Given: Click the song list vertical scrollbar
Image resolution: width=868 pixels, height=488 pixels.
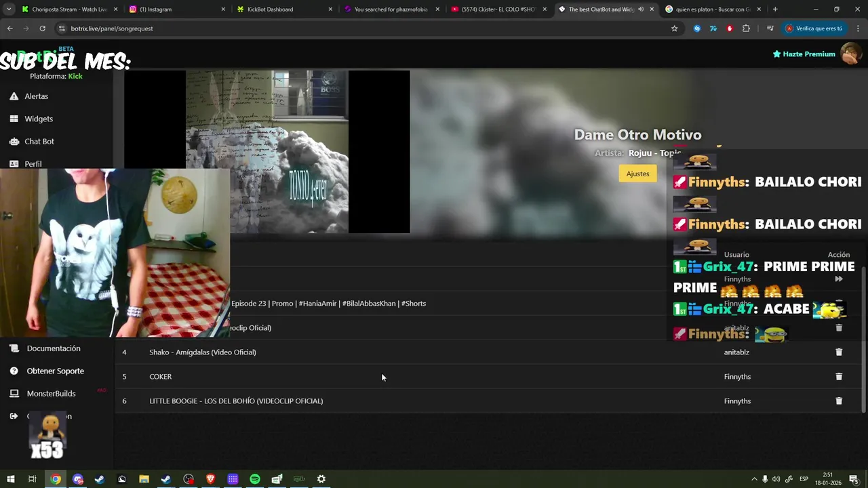Looking at the screenshot, I should tap(863, 339).
